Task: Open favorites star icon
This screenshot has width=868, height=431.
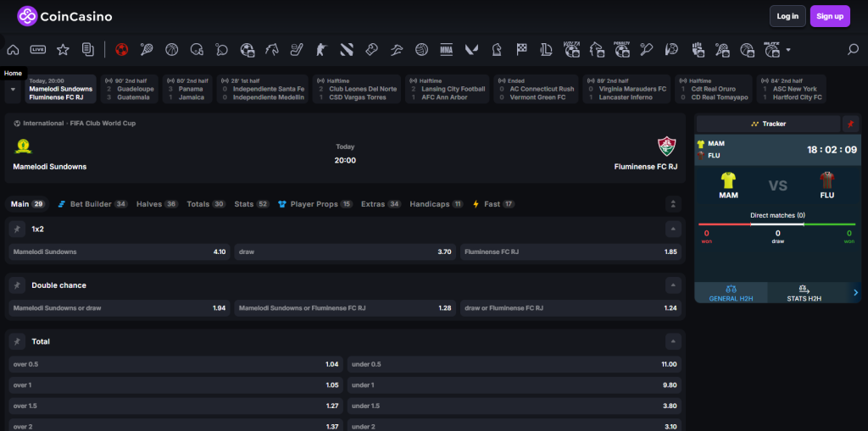Action: coord(63,50)
